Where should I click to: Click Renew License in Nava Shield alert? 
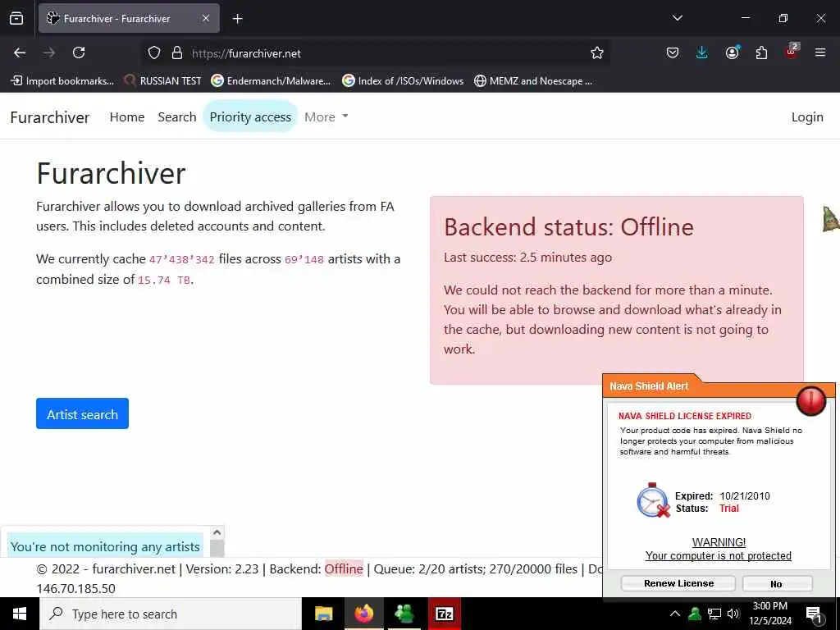(678, 583)
